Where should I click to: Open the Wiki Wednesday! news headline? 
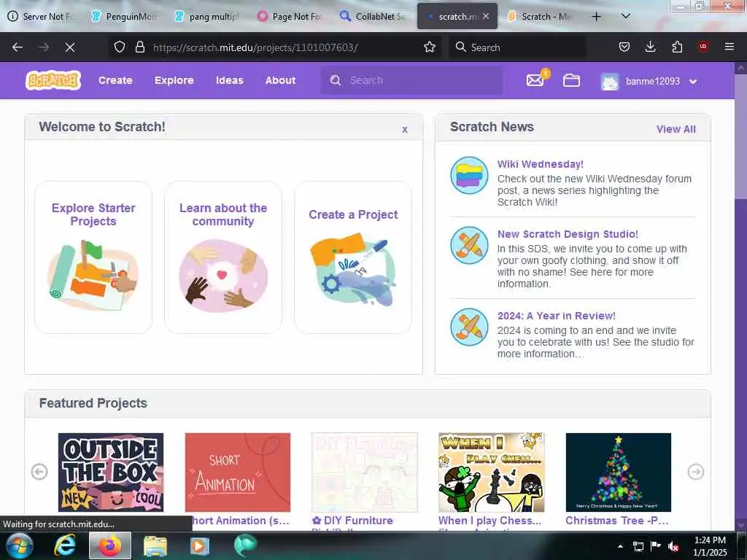(x=541, y=164)
